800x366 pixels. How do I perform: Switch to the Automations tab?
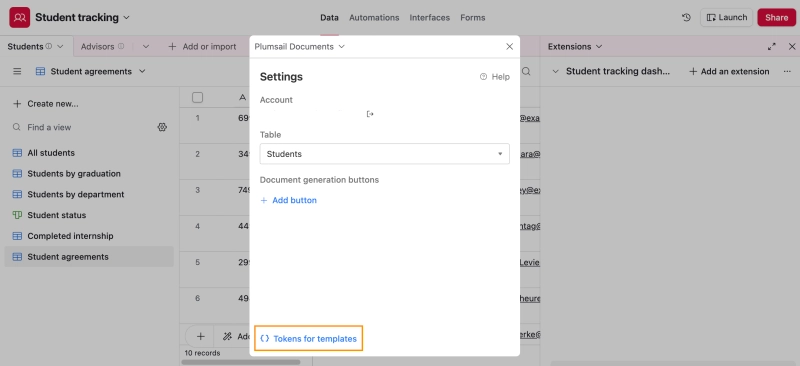tap(374, 17)
